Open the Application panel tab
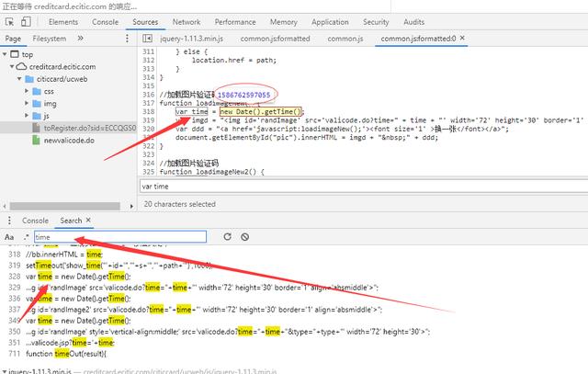This screenshot has width=588, height=374. pos(330,22)
